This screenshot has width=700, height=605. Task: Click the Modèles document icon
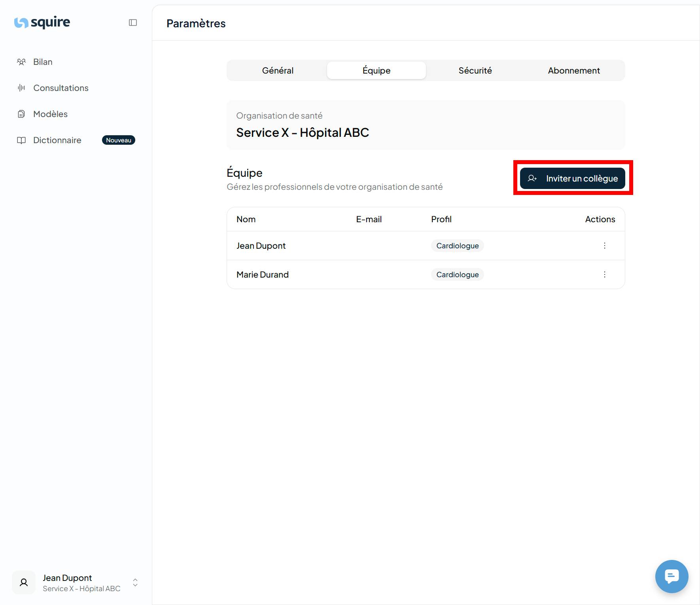pos(21,114)
